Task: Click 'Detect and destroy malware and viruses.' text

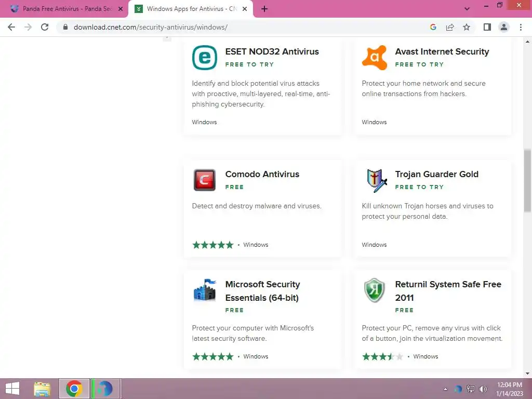Action: [257, 206]
